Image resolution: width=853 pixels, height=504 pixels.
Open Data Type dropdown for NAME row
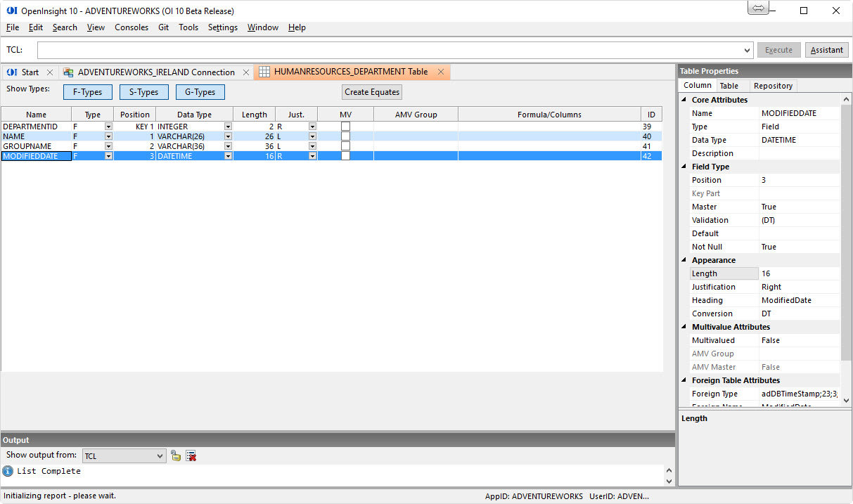(228, 136)
